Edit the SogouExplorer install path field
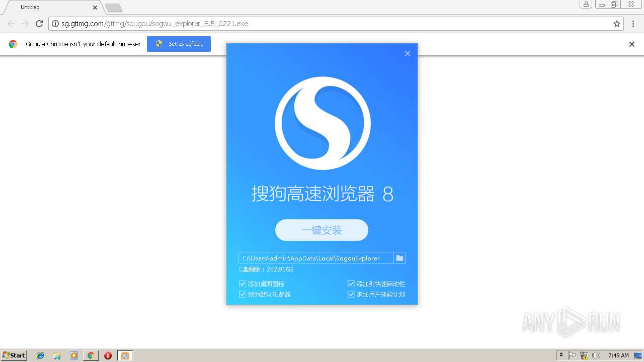The image size is (644, 362). (316, 258)
